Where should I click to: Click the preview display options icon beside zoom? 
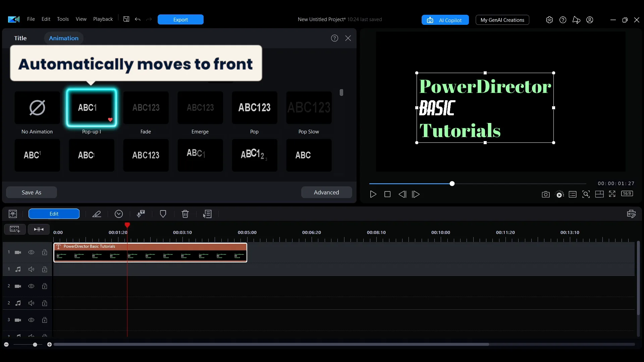[573, 194]
